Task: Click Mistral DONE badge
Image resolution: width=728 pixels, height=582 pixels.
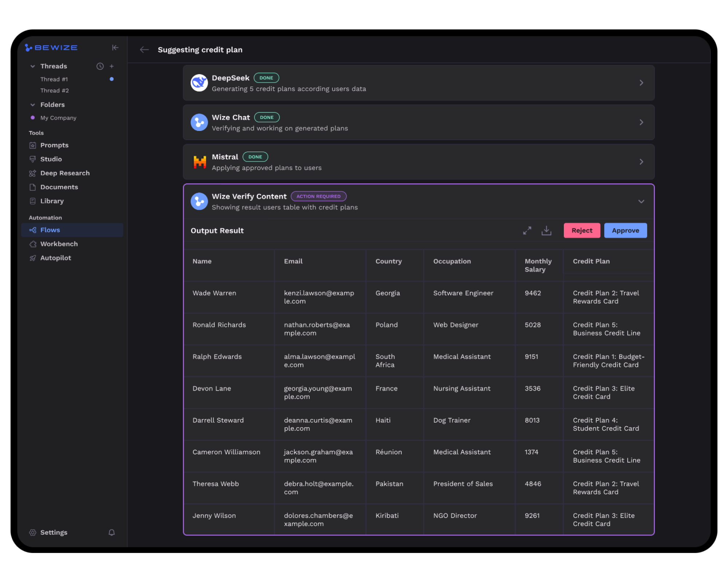Action: click(255, 157)
